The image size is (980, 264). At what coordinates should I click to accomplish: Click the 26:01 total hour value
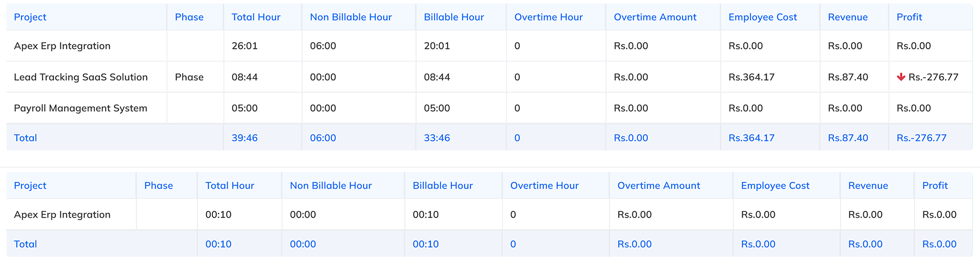(244, 46)
